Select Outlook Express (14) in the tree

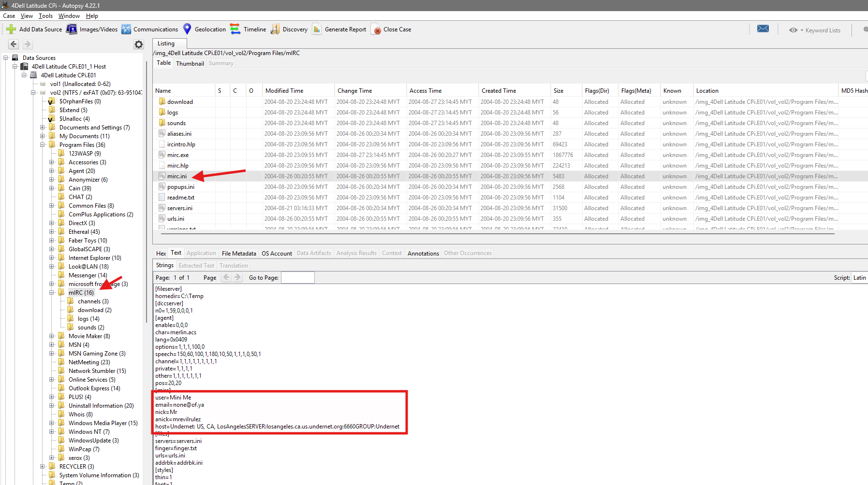[94, 388]
